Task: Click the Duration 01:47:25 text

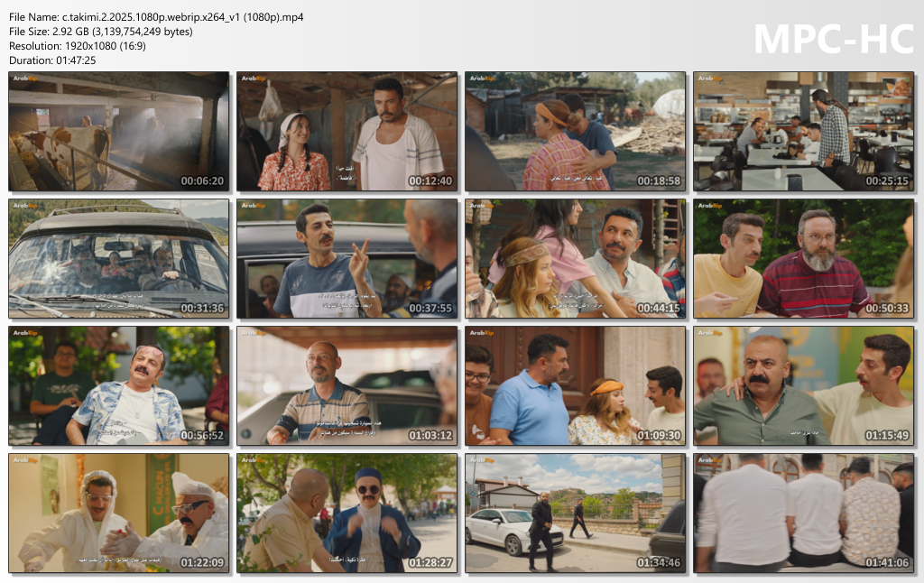Action: click(x=52, y=60)
